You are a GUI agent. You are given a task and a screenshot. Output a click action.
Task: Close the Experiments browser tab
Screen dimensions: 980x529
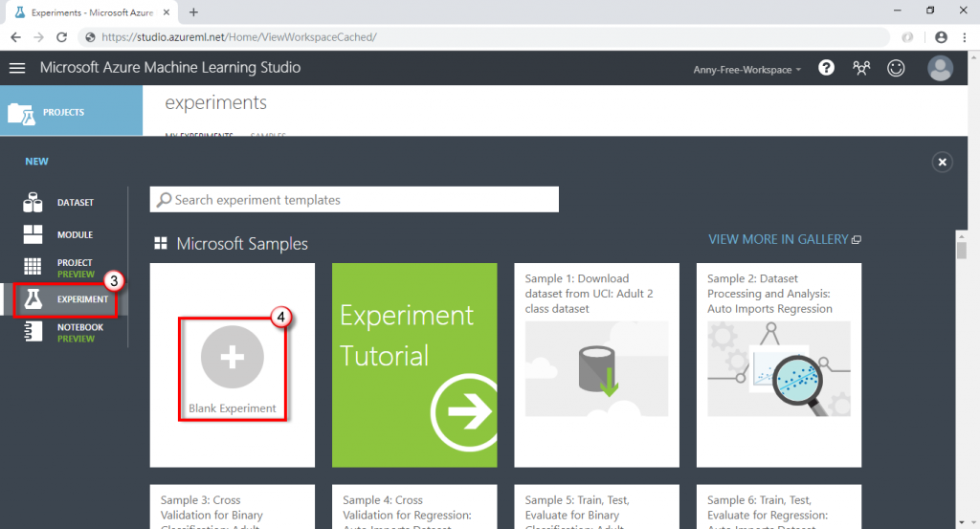[x=167, y=11]
